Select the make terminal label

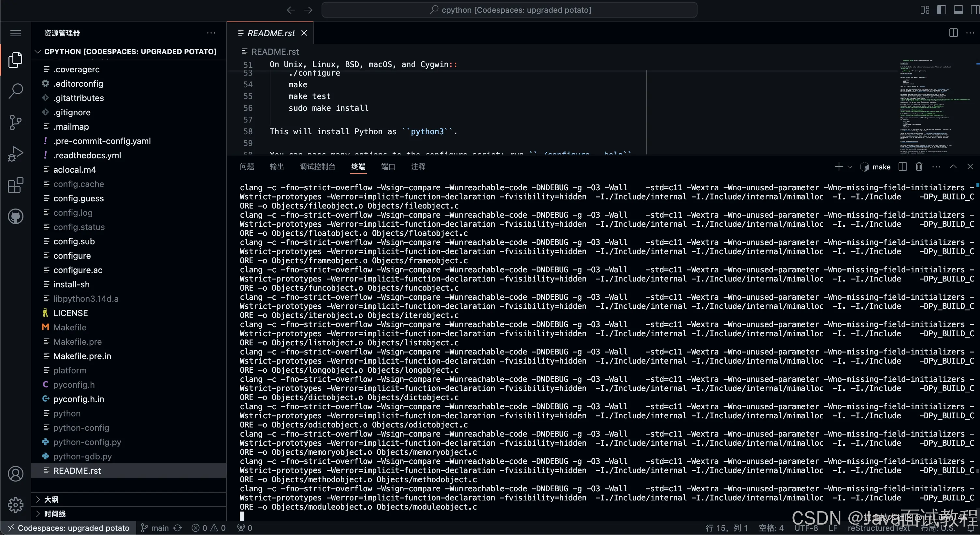876,167
